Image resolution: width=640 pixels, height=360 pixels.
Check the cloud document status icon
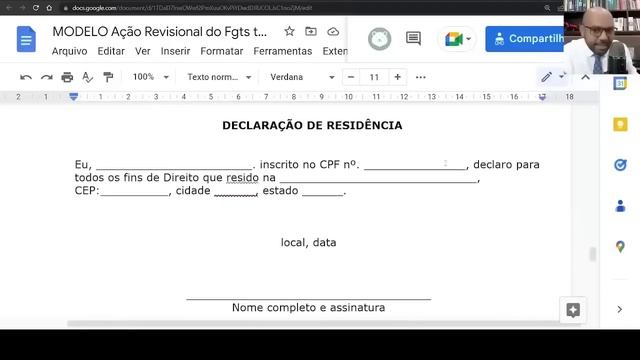tap(333, 31)
